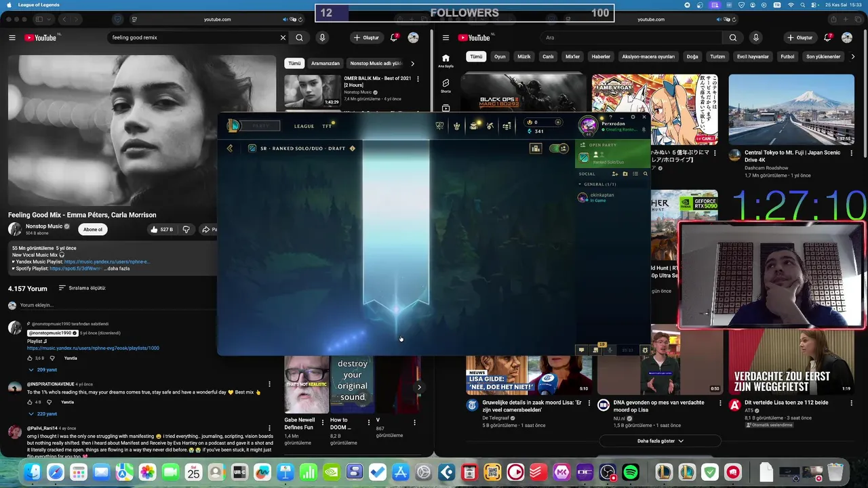Screen dimensions: 868x488
Task: Switch to the LEAGUE tab in League client
Action: [x=304, y=126]
